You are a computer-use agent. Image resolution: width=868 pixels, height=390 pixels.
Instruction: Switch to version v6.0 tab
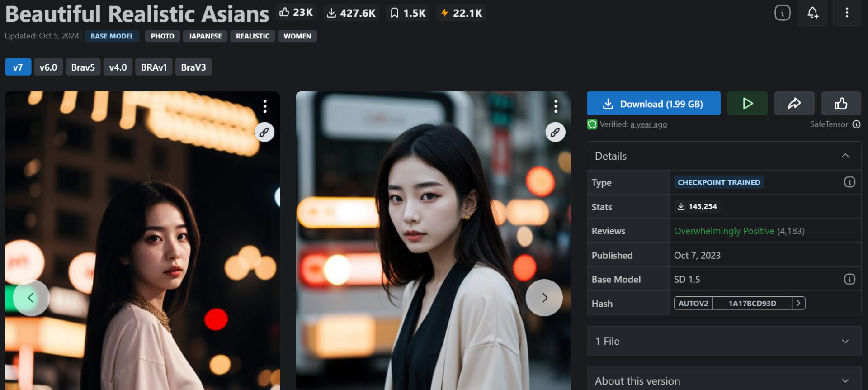48,67
